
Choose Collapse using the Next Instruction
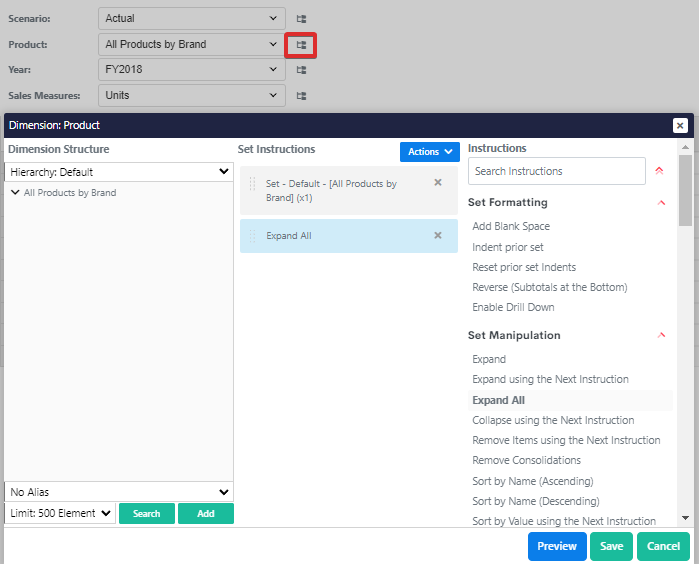(553, 420)
